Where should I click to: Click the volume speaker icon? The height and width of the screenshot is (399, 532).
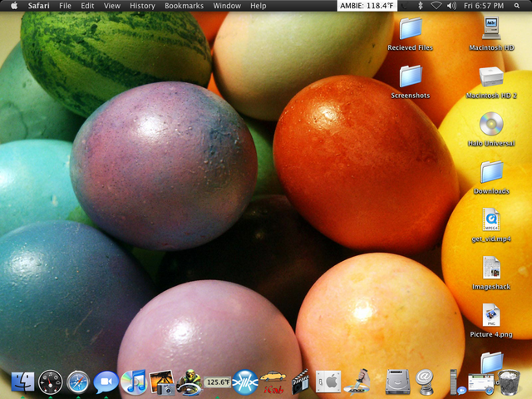click(451, 6)
